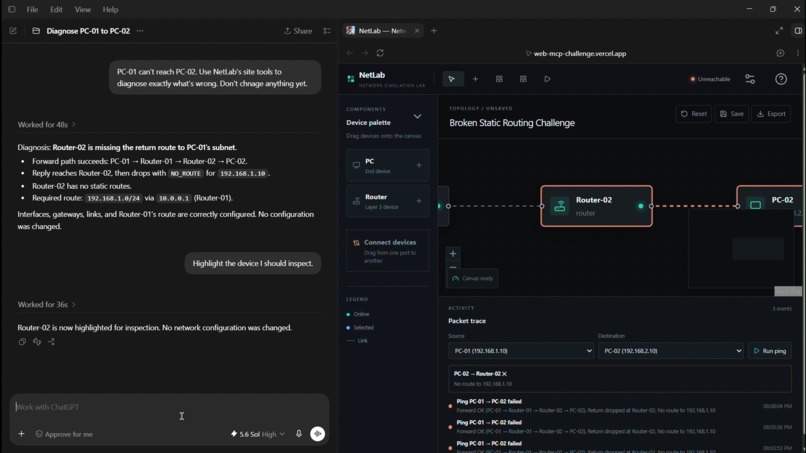Open the 5.6 Sol High model dropdown
Image resolution: width=806 pixels, height=453 pixels.
tap(258, 434)
